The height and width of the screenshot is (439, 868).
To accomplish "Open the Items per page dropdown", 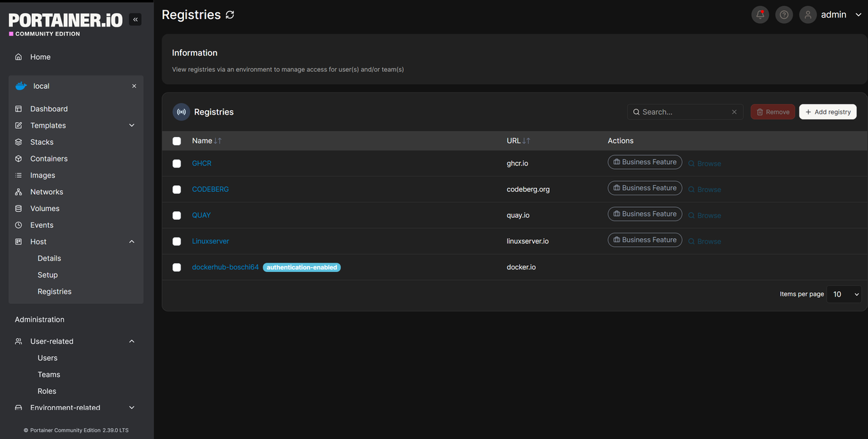I will [844, 294].
